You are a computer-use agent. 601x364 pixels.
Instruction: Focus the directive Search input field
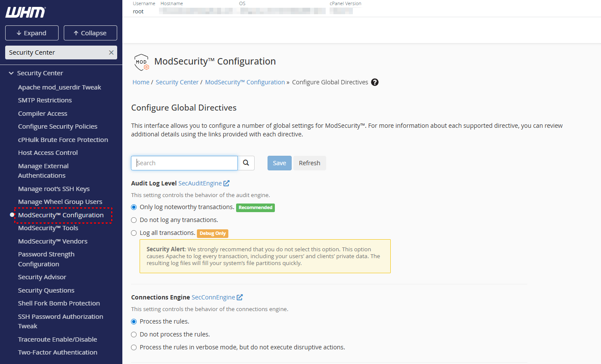coord(184,163)
